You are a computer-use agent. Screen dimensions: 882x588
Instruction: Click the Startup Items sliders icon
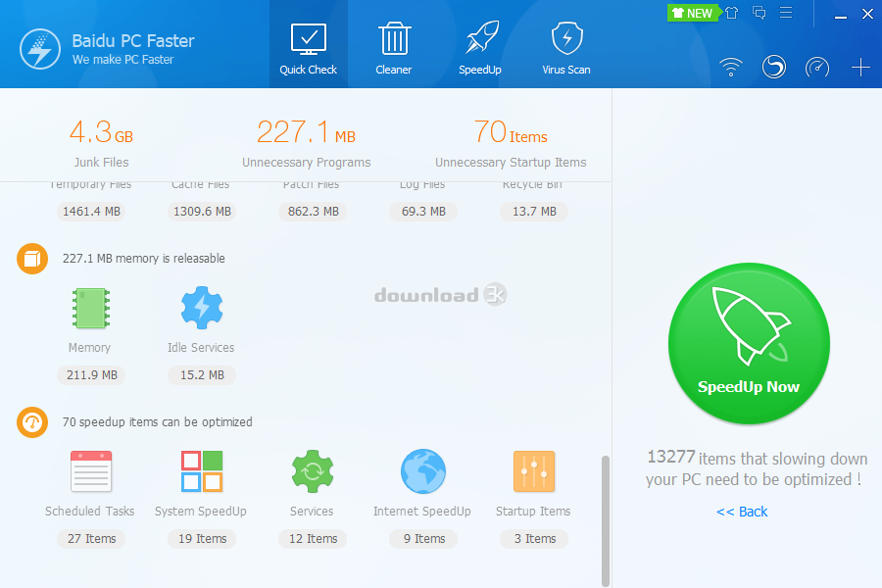click(534, 471)
